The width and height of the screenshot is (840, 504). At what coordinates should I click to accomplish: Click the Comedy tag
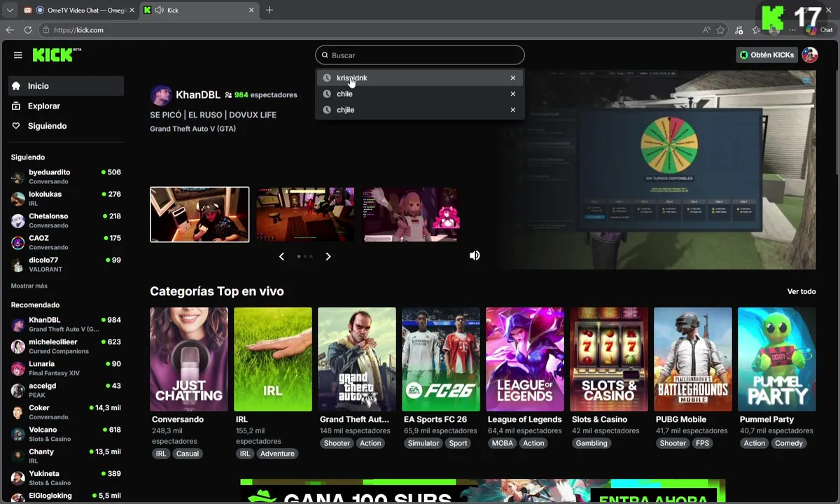pos(789,443)
